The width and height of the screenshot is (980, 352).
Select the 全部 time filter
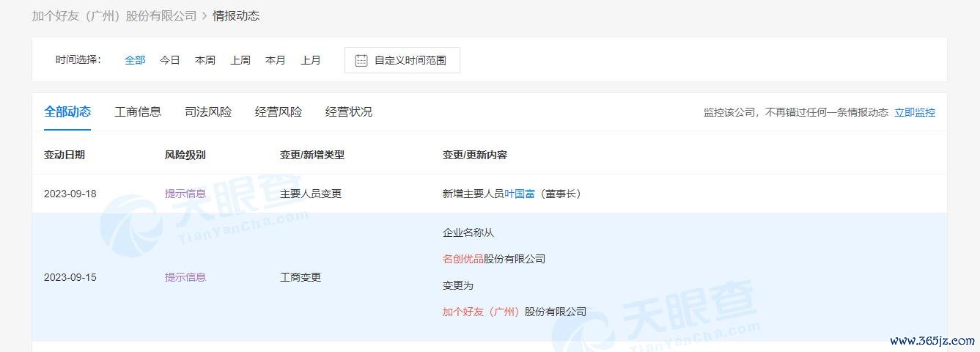135,60
